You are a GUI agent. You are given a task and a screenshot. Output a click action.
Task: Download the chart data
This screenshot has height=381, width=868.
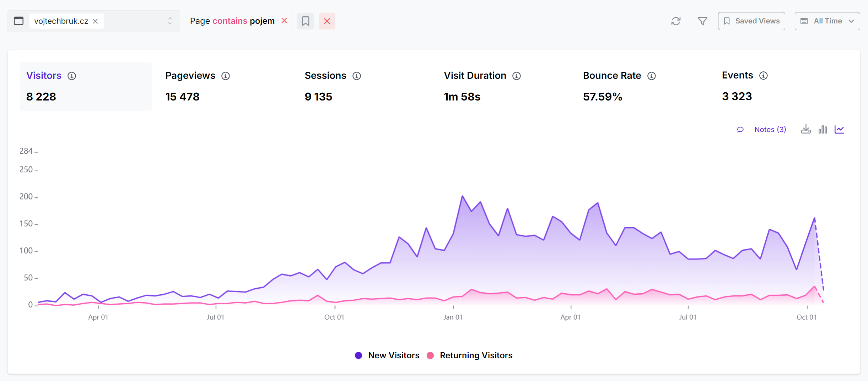[806, 129]
